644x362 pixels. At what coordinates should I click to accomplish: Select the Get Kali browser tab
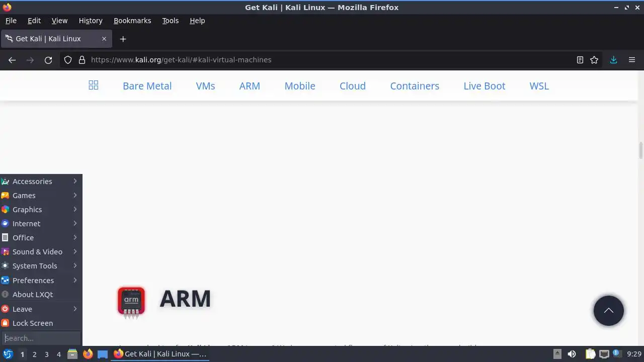coord(56,39)
